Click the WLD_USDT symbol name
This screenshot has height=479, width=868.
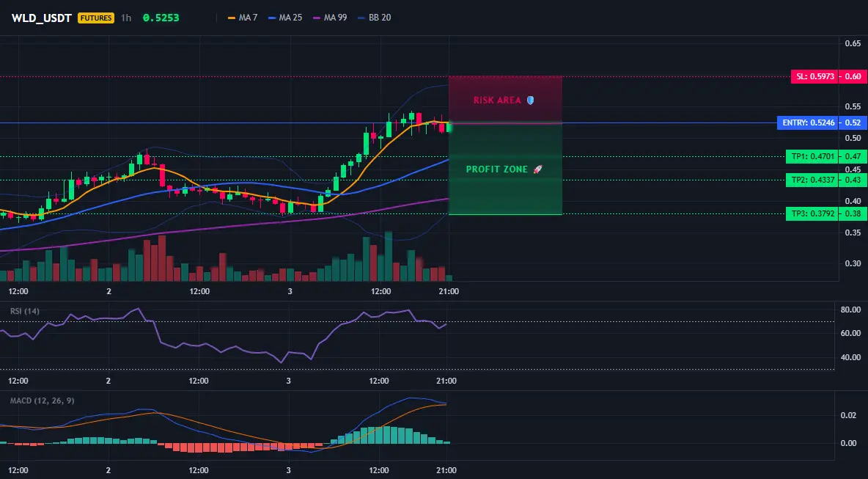pos(42,18)
